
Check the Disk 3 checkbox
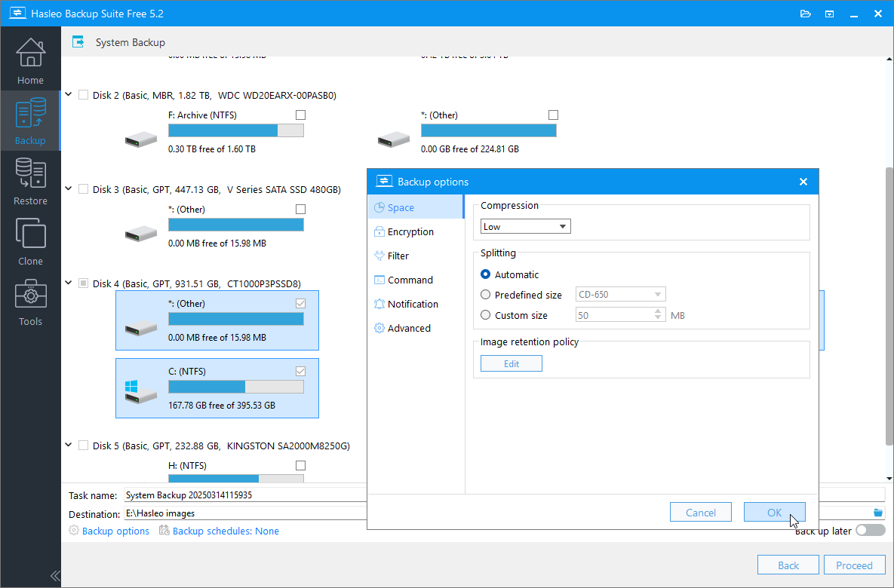[83, 188]
